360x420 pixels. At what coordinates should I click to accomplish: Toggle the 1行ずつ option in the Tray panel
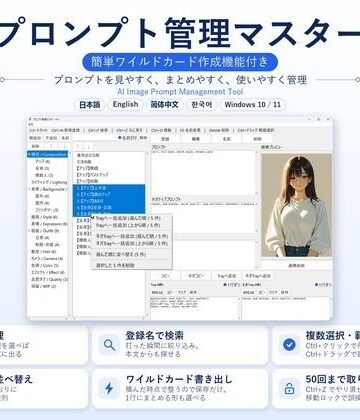point(231,285)
